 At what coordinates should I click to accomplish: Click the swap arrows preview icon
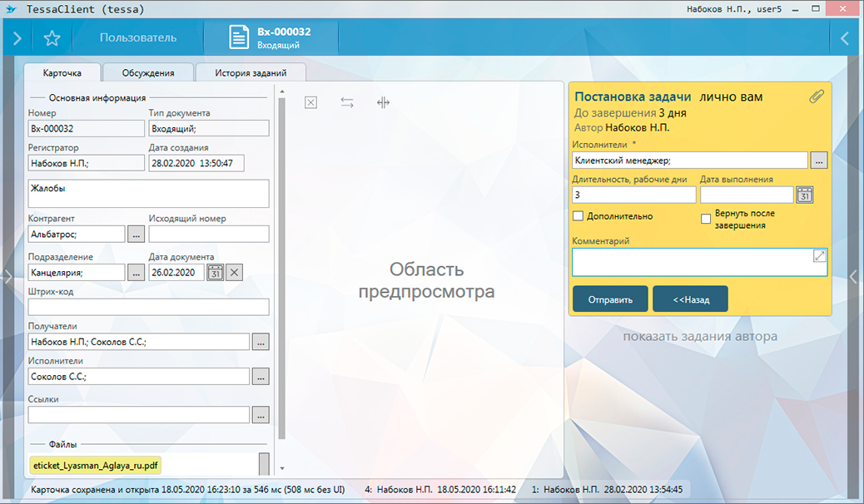pos(347,102)
